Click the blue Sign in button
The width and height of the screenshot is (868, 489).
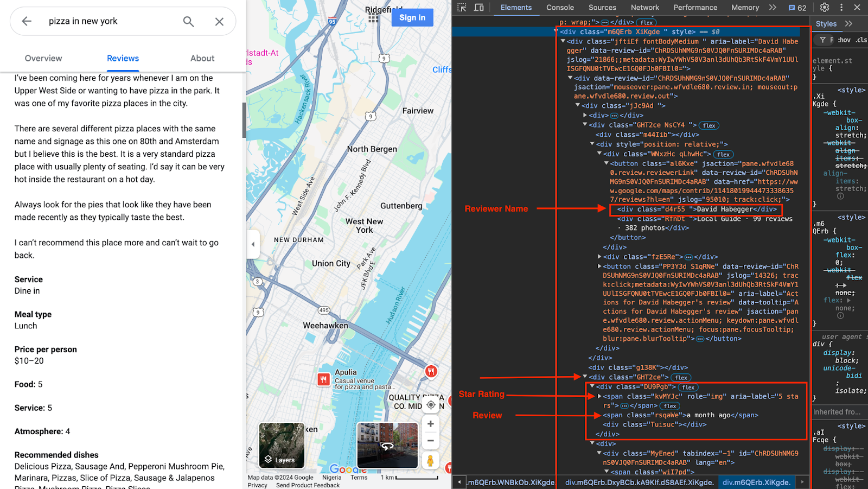[x=412, y=17]
